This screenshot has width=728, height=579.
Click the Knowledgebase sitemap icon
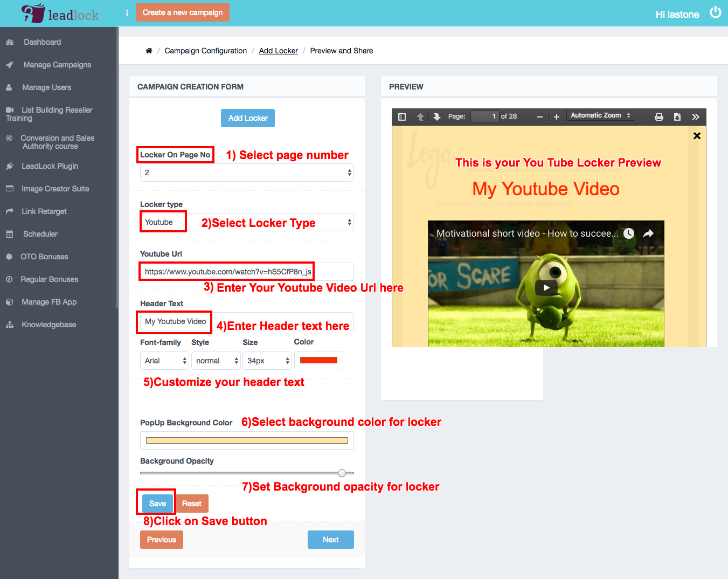[10, 325]
